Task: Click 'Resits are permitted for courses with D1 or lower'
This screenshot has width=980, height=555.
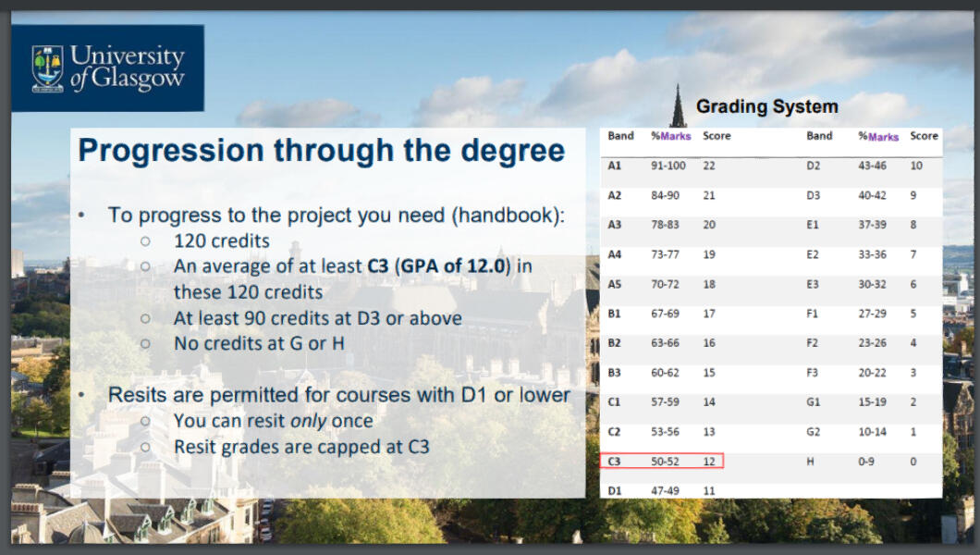Action: (338, 395)
